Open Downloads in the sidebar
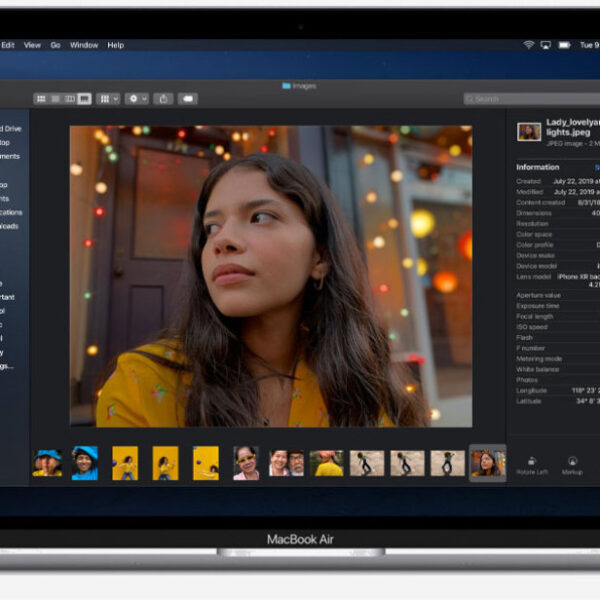The height and width of the screenshot is (600, 600). [x=10, y=226]
